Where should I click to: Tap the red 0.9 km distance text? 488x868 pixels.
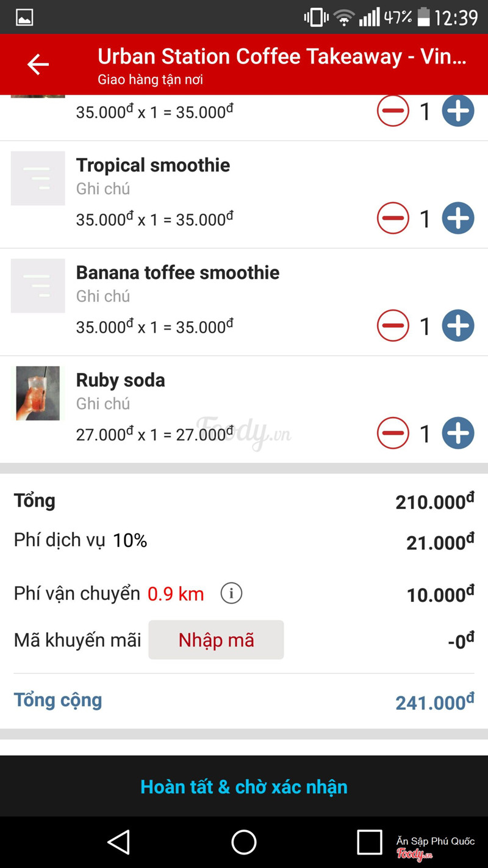pos(176,593)
